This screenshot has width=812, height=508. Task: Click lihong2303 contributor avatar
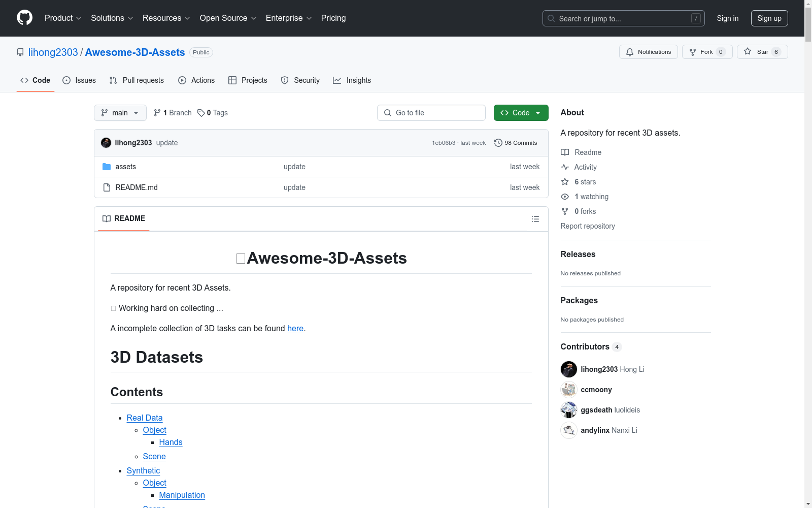[569, 369]
